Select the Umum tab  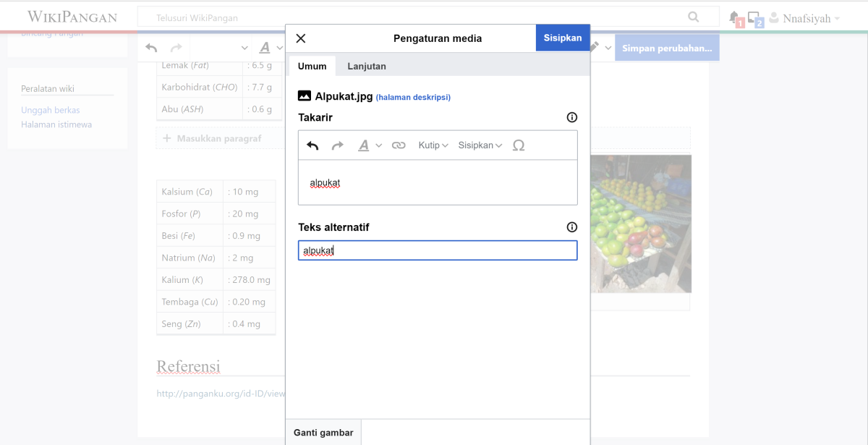click(x=312, y=65)
